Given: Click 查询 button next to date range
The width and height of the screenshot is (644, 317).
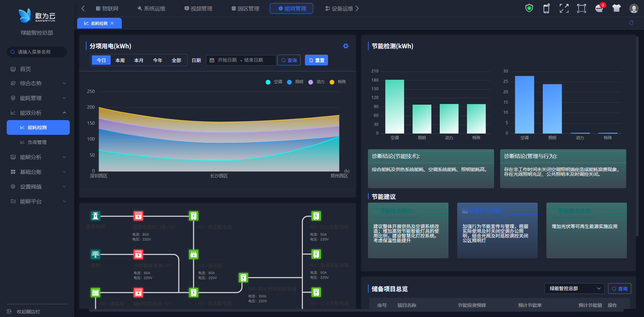Looking at the screenshot, I should pos(289,60).
